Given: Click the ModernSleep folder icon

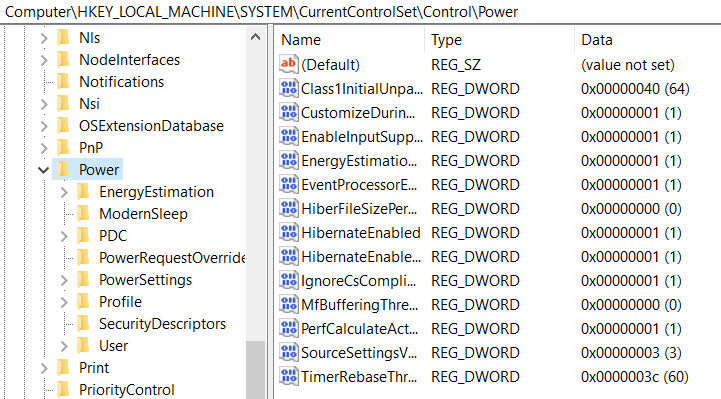Looking at the screenshot, I should click(x=84, y=214).
